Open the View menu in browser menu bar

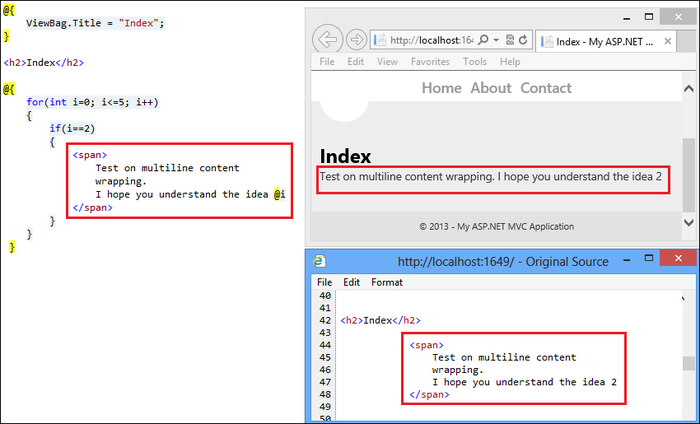[x=387, y=62]
